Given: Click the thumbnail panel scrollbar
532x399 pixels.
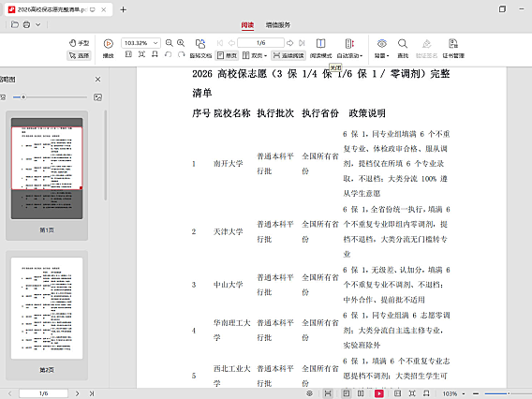Looking at the screenshot, I should 106,155.
